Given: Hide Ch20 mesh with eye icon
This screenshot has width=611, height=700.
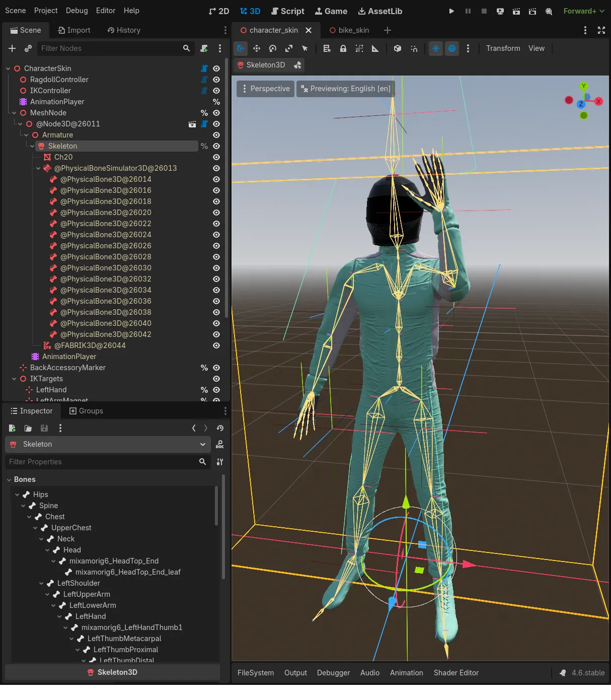Looking at the screenshot, I should [216, 157].
